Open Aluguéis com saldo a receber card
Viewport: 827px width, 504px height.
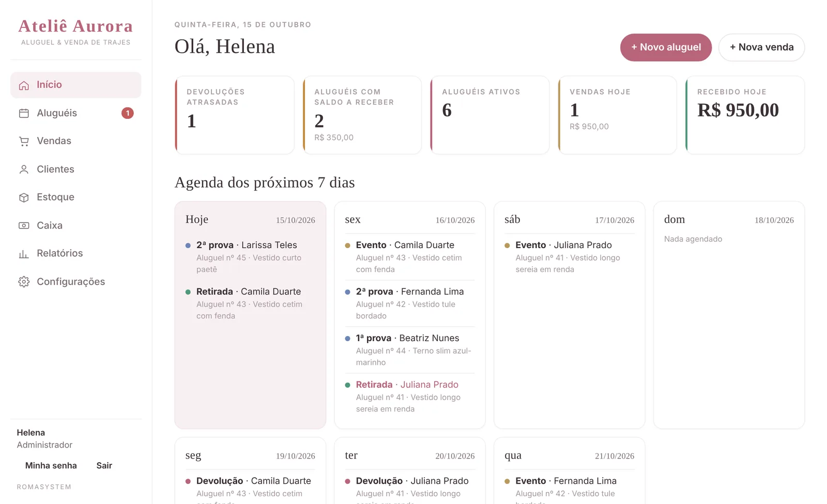point(362,115)
